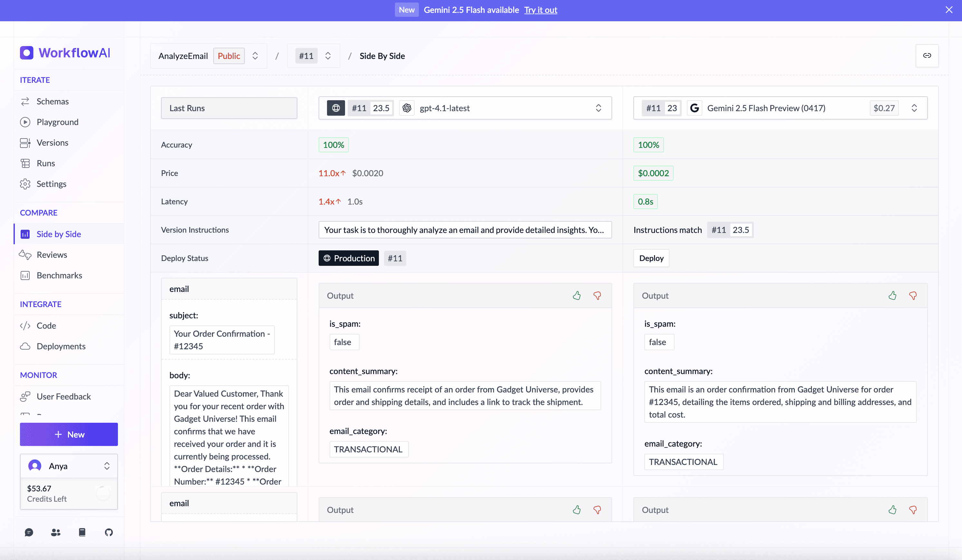The height and width of the screenshot is (560, 962).
Task: Close the Gemini 2.5 Flash banner
Action: click(x=949, y=10)
